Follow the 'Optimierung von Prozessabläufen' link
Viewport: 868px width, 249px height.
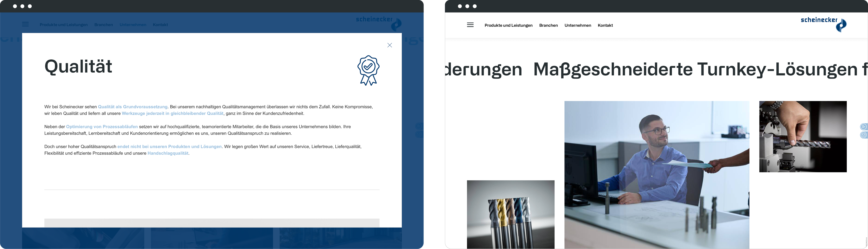point(102,127)
